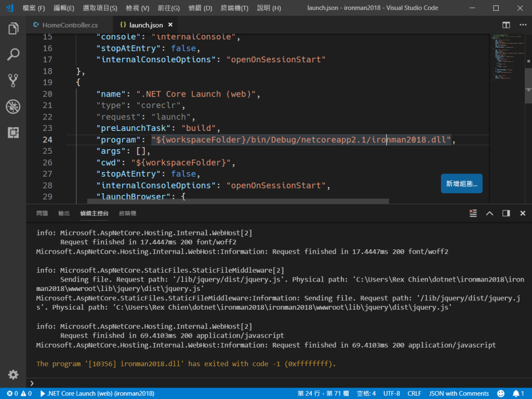This screenshot has height=399, width=532.
Task: Click in the debug console input prompt
Action: tap(278, 383)
